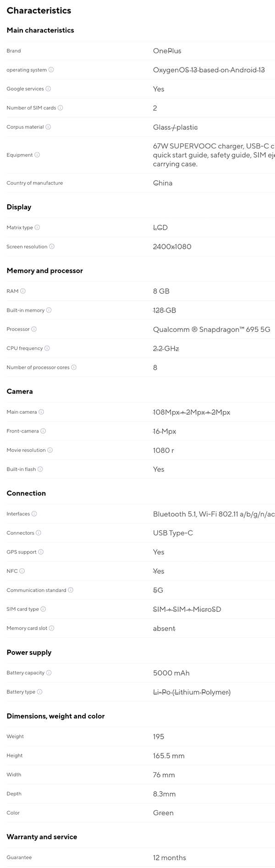Open Matrix type info icon
This screenshot has width=275, height=868.
(x=37, y=228)
